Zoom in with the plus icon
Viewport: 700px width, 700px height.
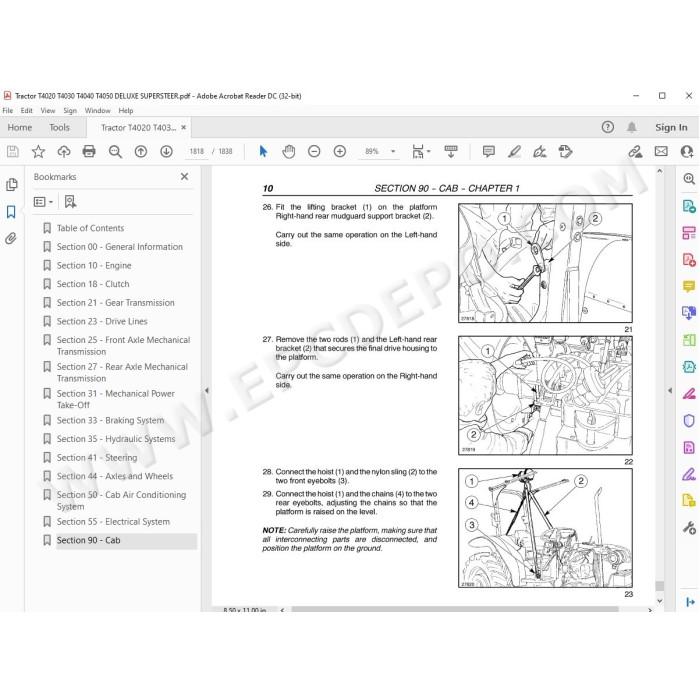click(340, 152)
